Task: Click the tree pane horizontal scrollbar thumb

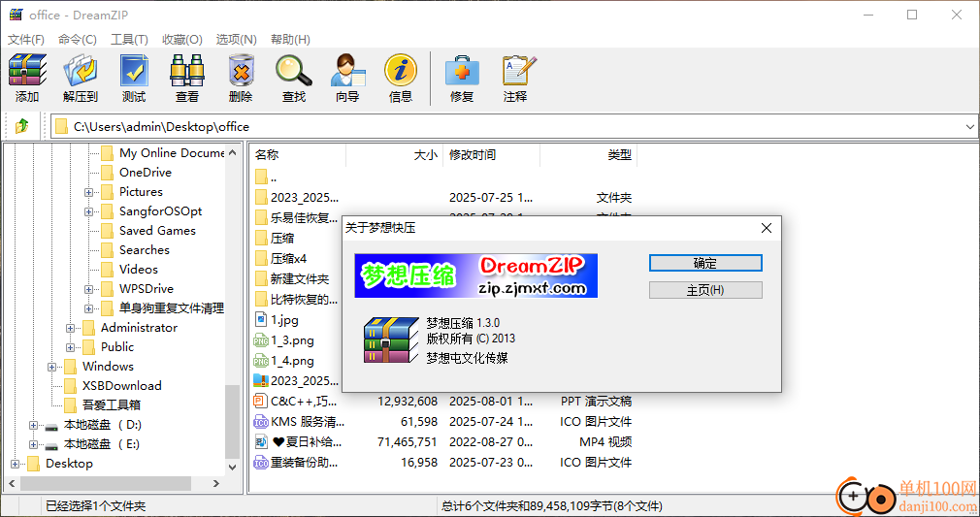Action: pos(106,483)
